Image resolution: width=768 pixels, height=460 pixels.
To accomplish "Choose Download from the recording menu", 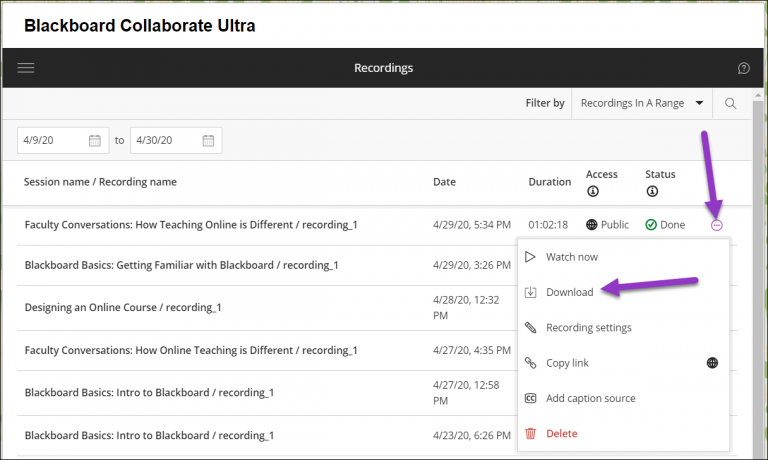I will tap(569, 292).
